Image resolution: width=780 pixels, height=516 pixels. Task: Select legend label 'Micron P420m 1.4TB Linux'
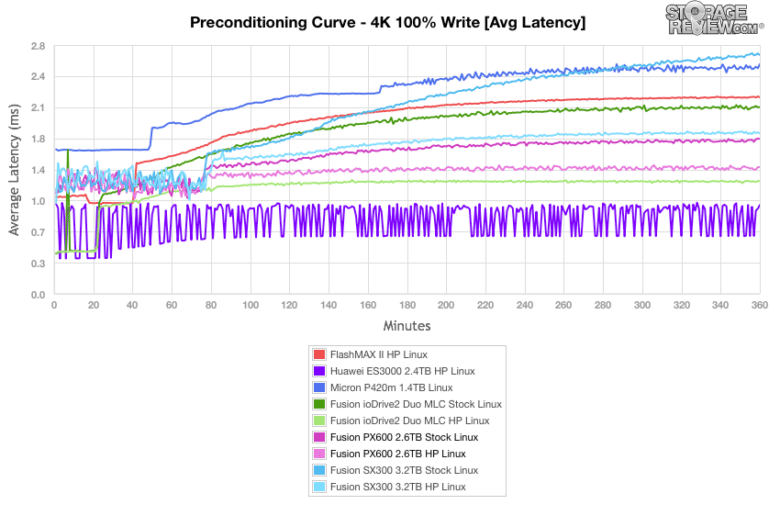[x=391, y=388]
